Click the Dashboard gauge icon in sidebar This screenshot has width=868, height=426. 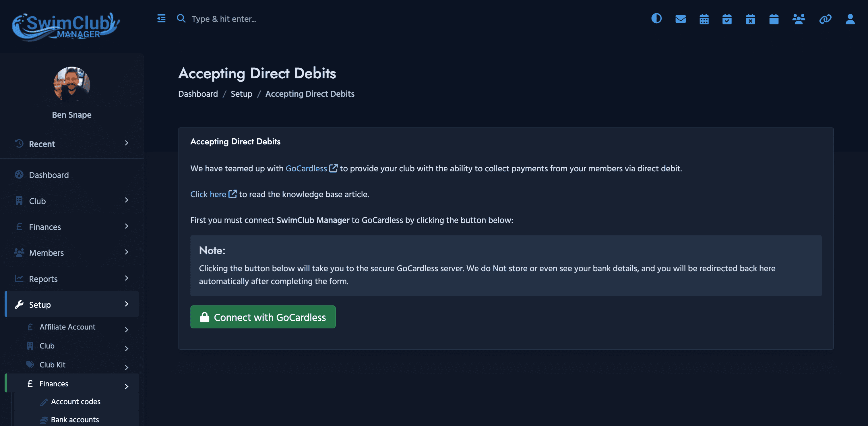[19, 175]
